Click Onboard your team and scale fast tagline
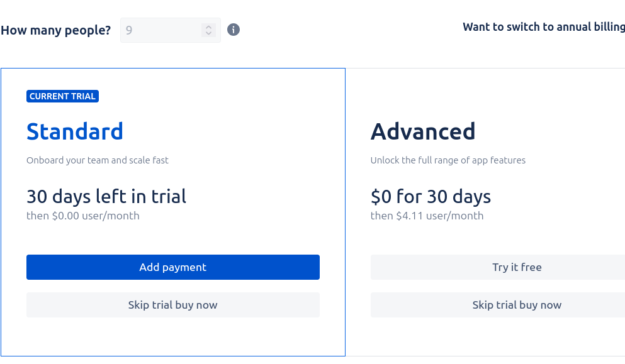The width and height of the screenshot is (625, 364). click(x=98, y=160)
